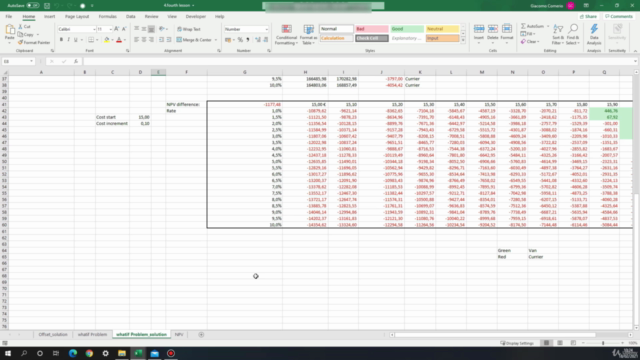
Task: Toggle underline formatting
Action: click(x=76, y=40)
